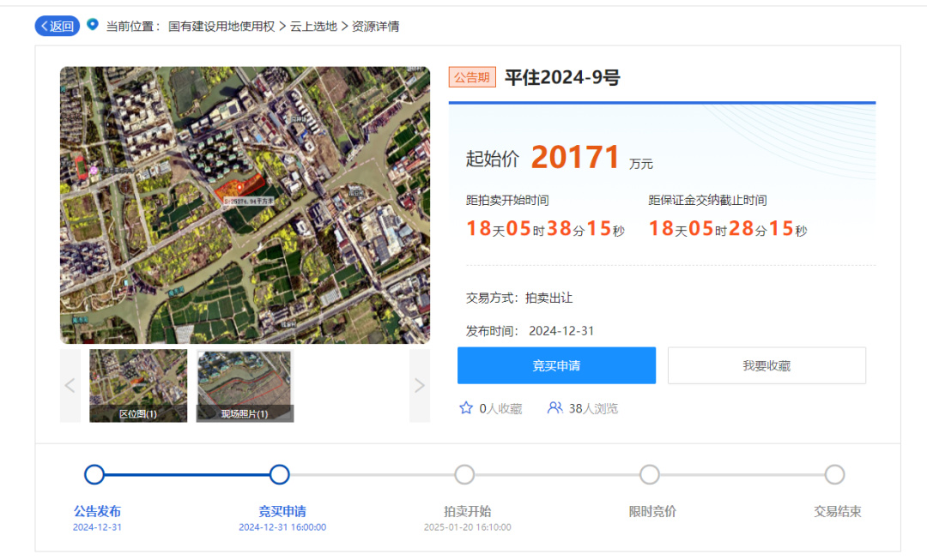Select timeline date 2025-01-20 16:10:00
The image size is (927, 560).
pyautogui.click(x=468, y=527)
